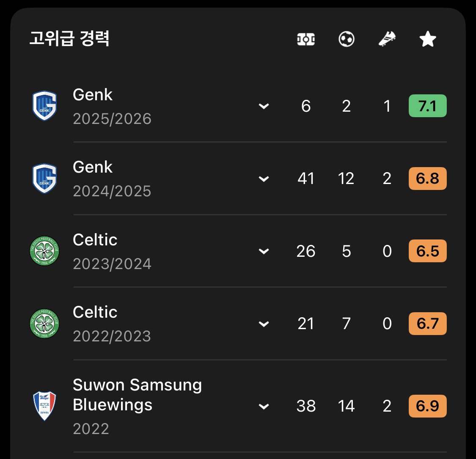Select the green 7.1 rating badge
This screenshot has width=476, height=459.
[x=428, y=106]
